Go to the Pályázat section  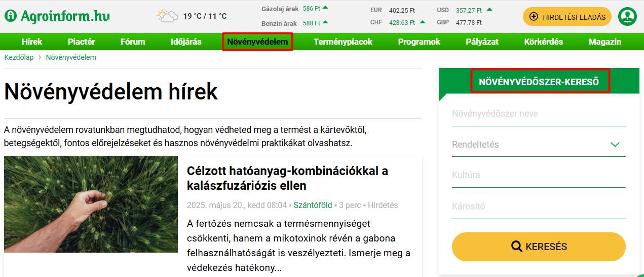(482, 42)
